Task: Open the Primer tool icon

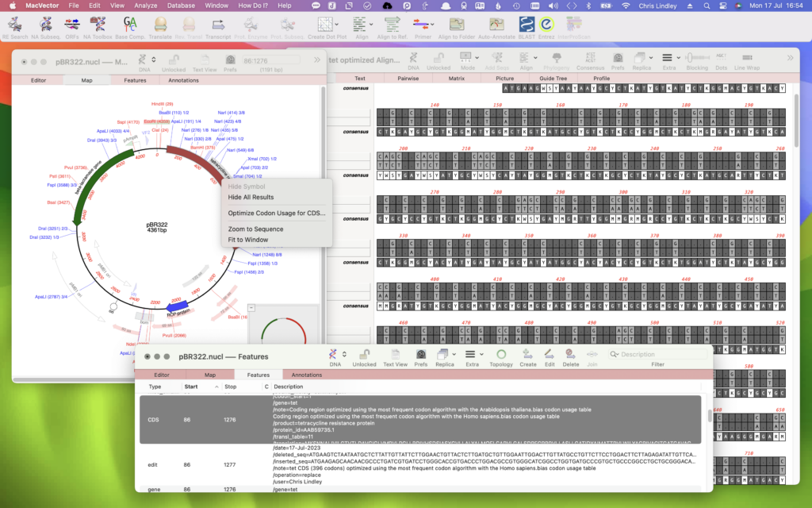Action: click(x=420, y=25)
